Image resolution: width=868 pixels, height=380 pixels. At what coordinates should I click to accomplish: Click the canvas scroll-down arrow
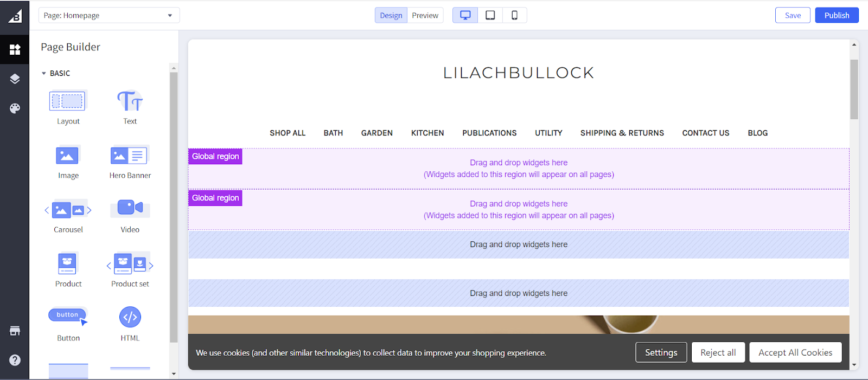854,365
